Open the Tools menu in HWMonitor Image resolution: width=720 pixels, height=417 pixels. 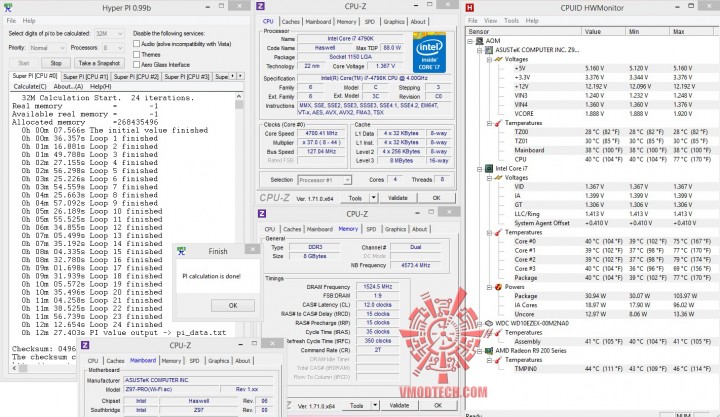point(511,21)
